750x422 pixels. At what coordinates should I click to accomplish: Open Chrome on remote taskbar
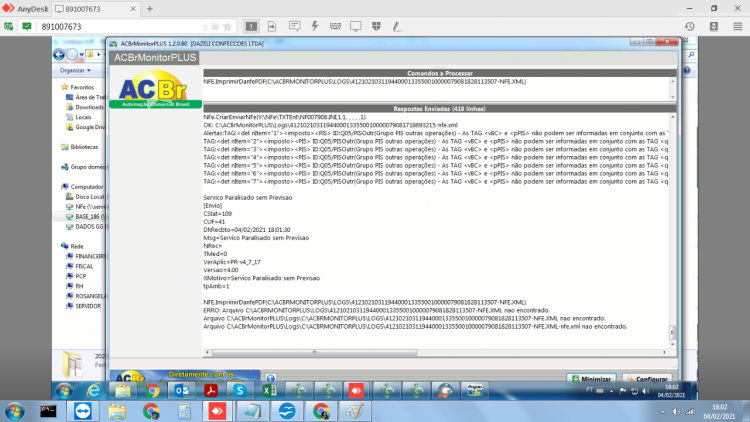tap(152, 390)
